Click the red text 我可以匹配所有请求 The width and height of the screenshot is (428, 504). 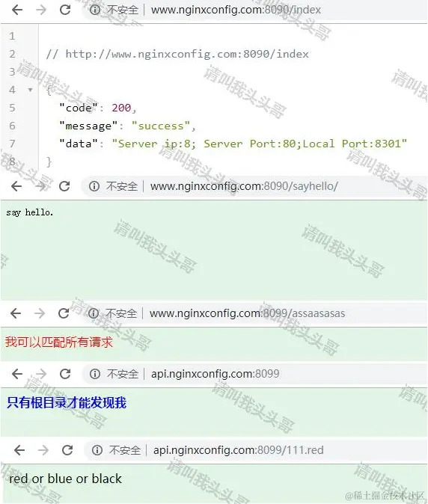(x=59, y=342)
